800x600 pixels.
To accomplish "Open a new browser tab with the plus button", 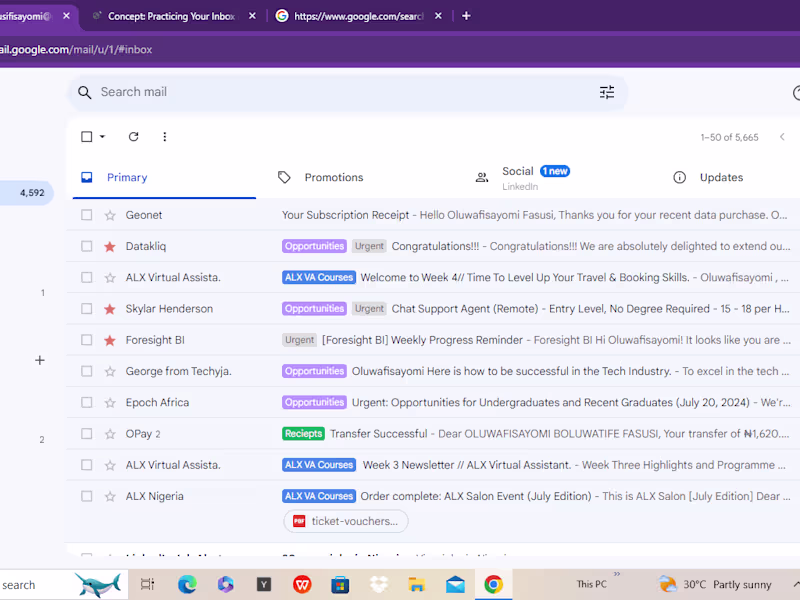I will coord(466,16).
